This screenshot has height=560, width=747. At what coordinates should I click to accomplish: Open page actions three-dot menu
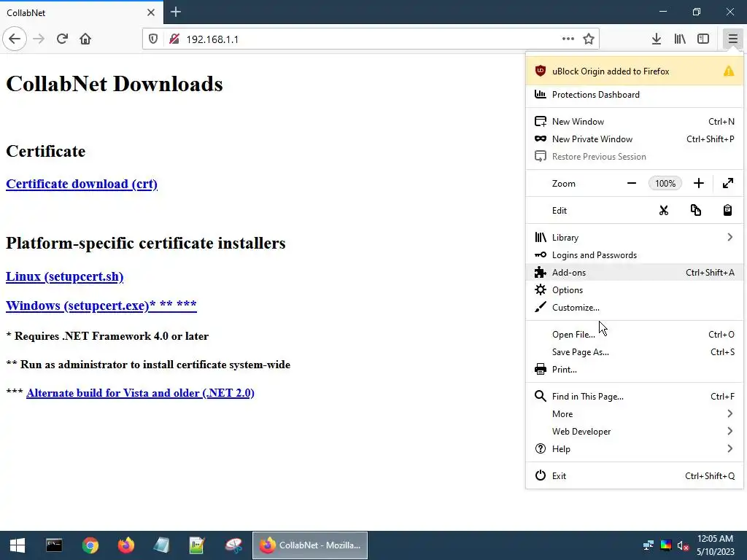[x=568, y=39]
